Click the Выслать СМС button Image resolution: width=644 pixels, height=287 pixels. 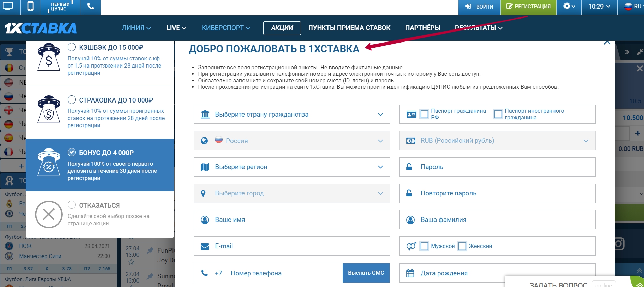pyautogui.click(x=366, y=273)
